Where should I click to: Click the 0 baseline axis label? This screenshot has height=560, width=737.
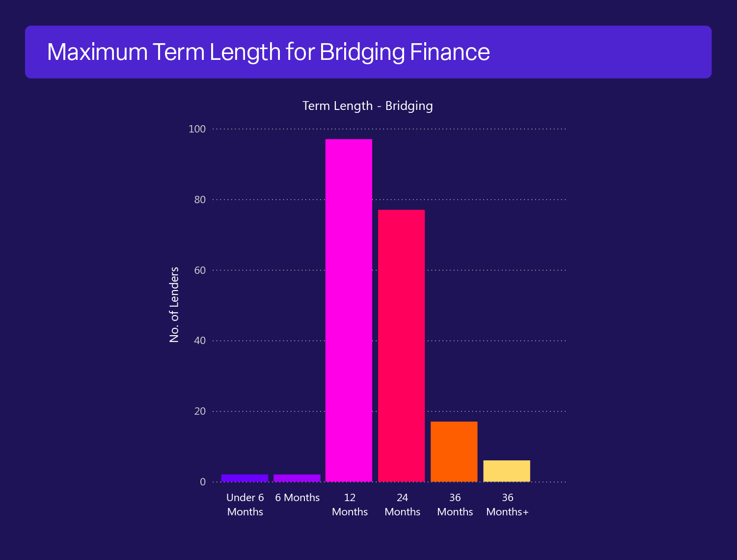203,482
